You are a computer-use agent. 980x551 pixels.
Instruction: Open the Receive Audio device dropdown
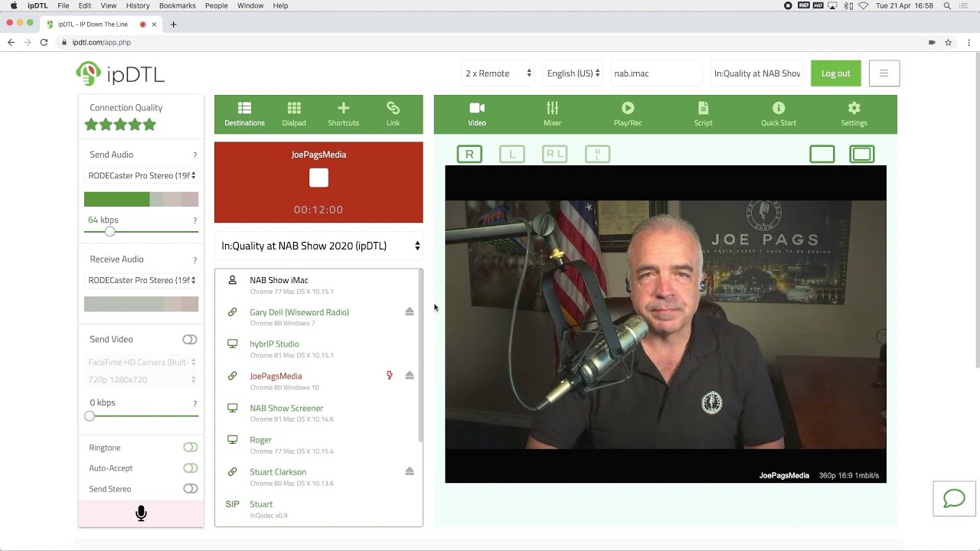pyautogui.click(x=142, y=280)
